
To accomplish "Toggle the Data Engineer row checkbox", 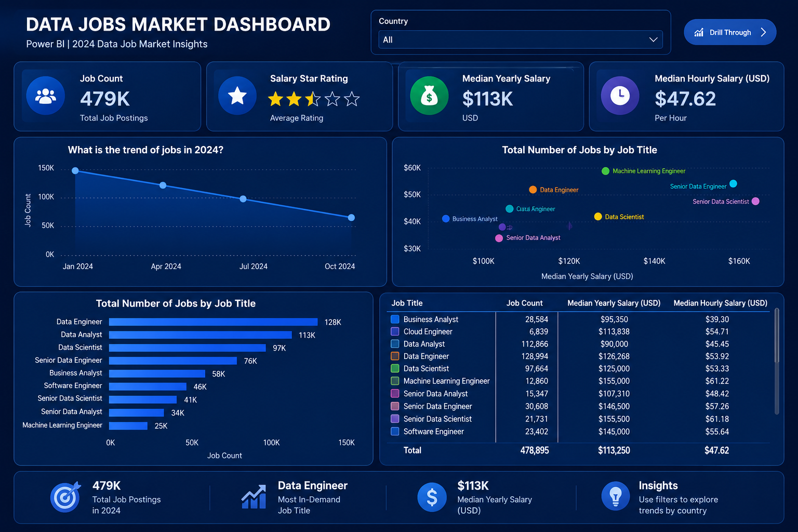I will [x=395, y=356].
